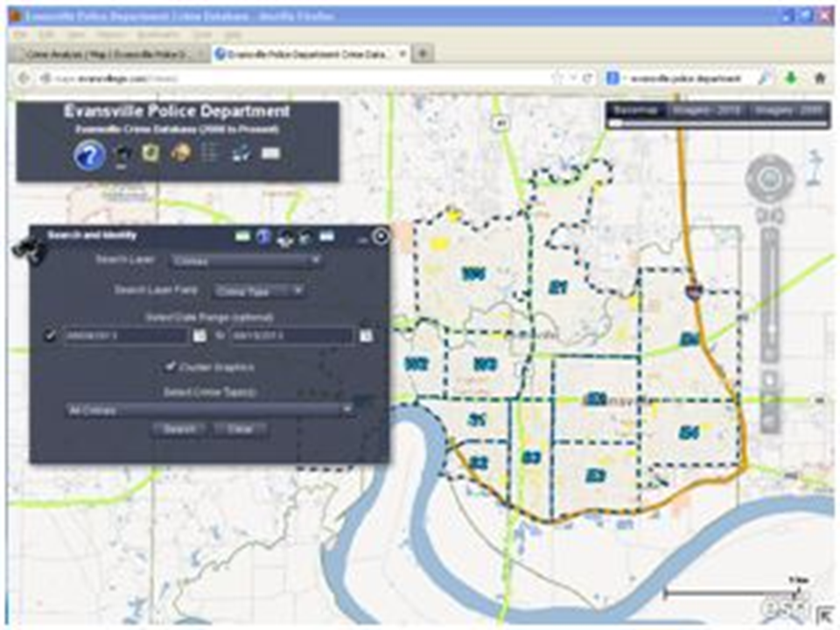Open the list-style icon in header panel
The height and width of the screenshot is (630, 840).
point(209,153)
